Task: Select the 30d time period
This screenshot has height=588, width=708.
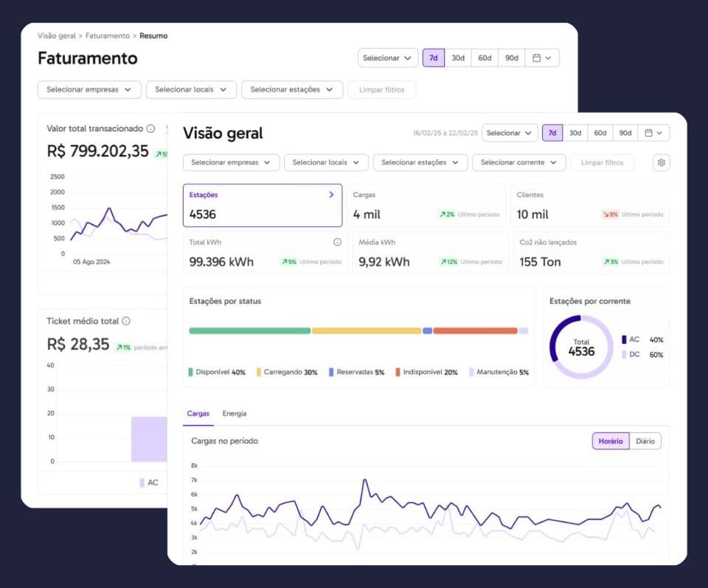Action: pyautogui.click(x=576, y=133)
